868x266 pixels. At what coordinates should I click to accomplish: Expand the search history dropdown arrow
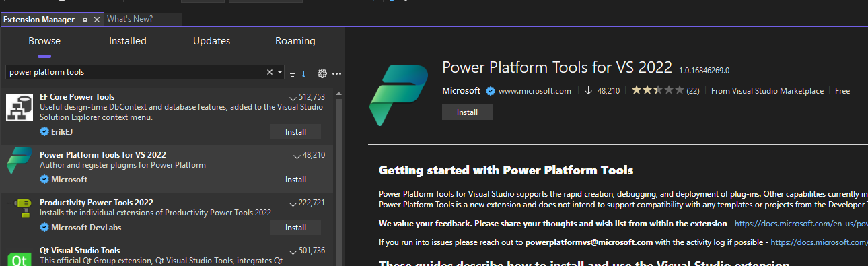click(x=280, y=72)
